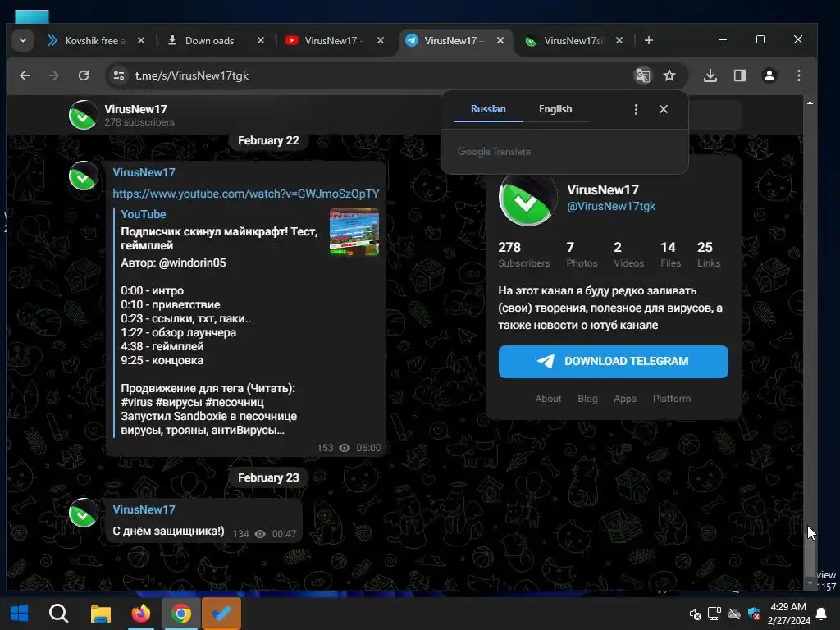Click the avatar beside the February 23 post
The image size is (840, 630).
click(x=84, y=513)
